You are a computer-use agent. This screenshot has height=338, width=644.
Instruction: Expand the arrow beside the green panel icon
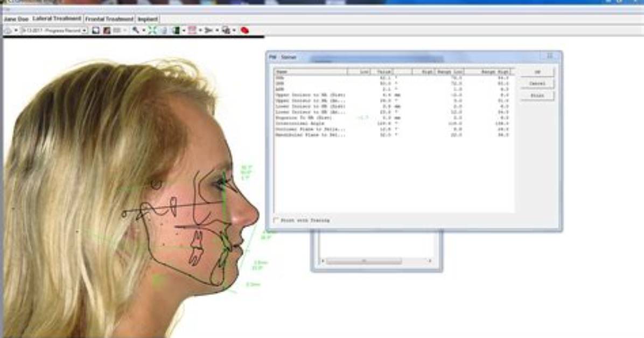[x=184, y=30]
